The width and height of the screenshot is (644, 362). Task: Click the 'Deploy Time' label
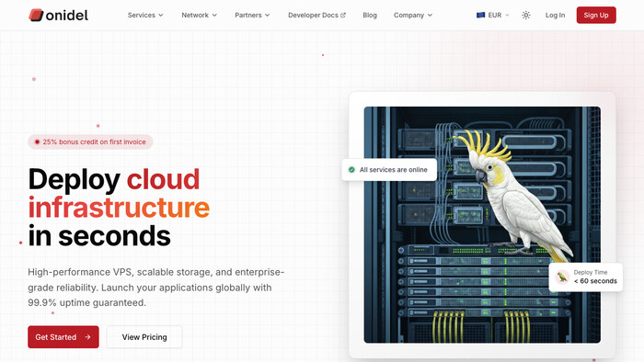[x=591, y=272]
